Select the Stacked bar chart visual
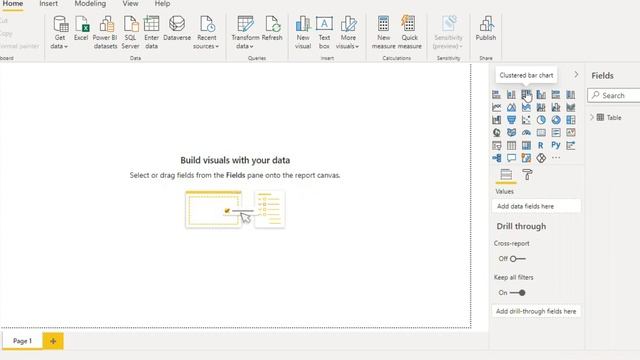This screenshot has width=640, height=360. tap(496, 95)
